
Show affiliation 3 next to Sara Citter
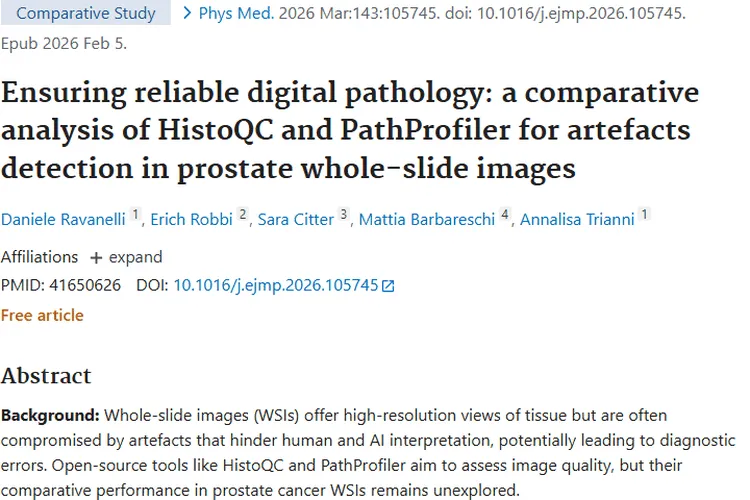point(344,215)
